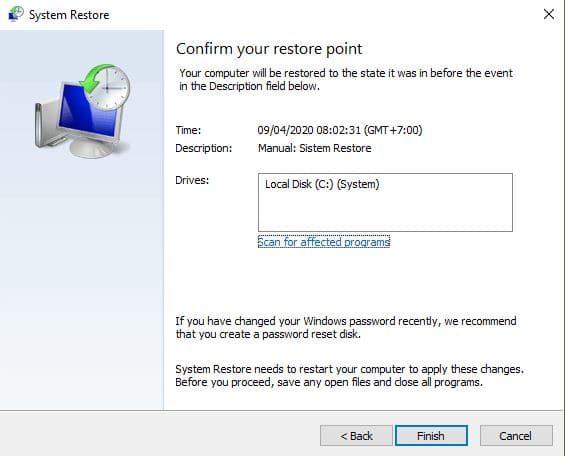Click the System Restore title bar icon

(15, 14)
